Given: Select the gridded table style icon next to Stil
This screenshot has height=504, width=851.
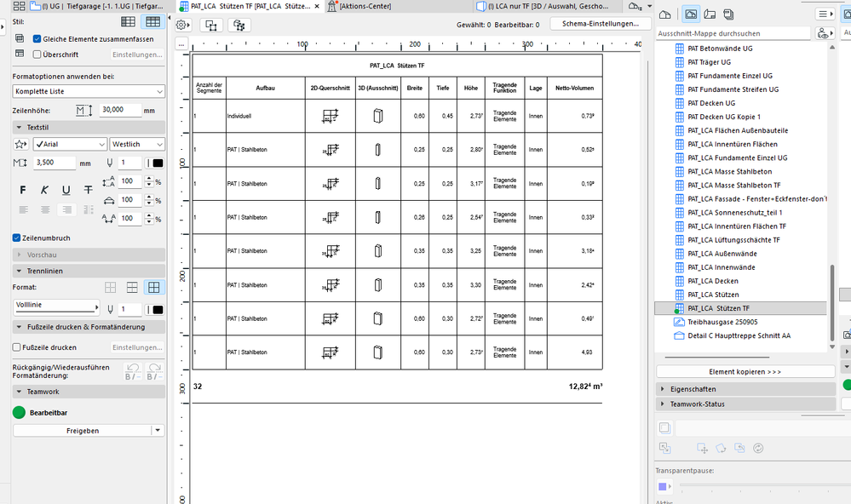Looking at the screenshot, I should pos(153,20).
